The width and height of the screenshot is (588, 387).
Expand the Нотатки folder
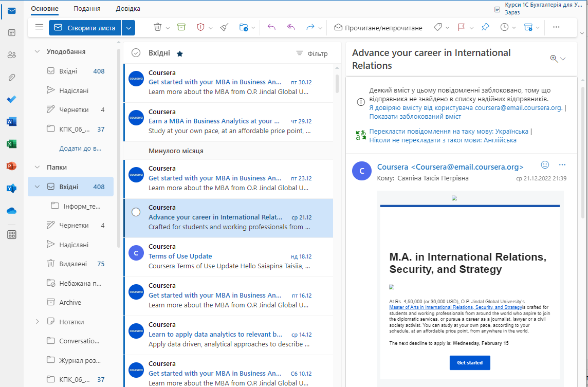coord(37,322)
